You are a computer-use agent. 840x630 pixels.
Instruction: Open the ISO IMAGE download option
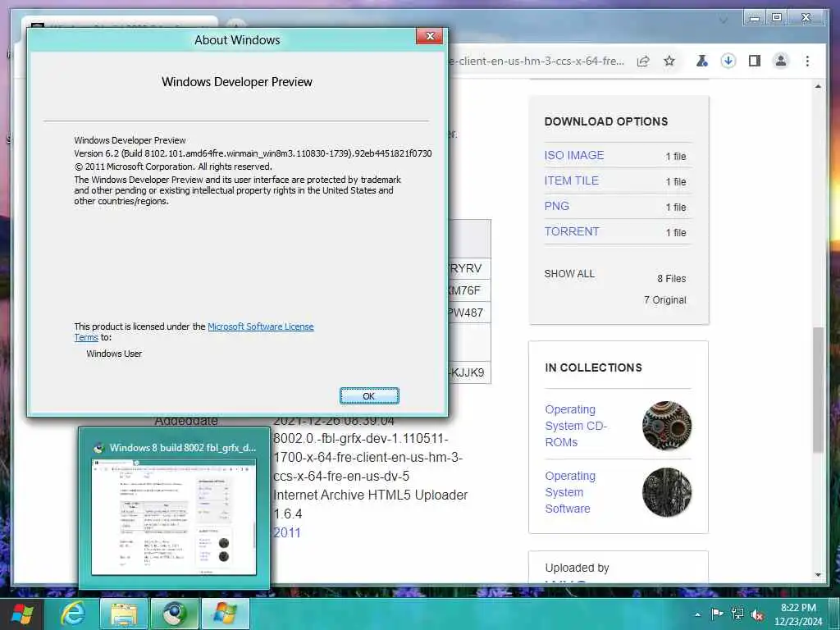click(573, 155)
